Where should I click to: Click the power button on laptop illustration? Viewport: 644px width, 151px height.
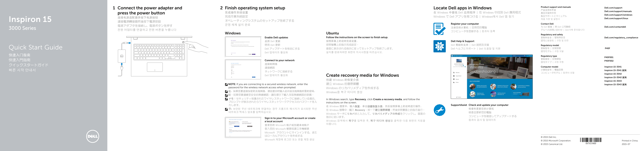183,42
